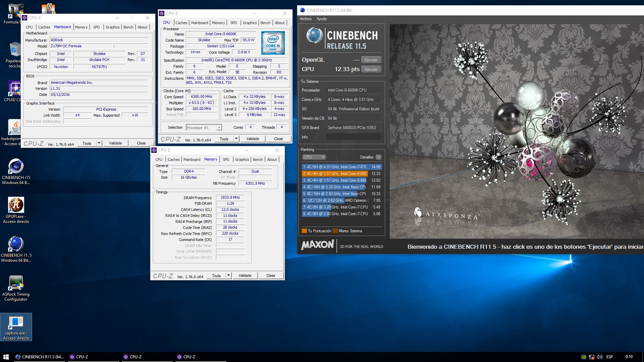The height and width of the screenshot is (362, 644).
Task: Click the Core Speed value 6300.00 MHz
Action: [x=202, y=97]
